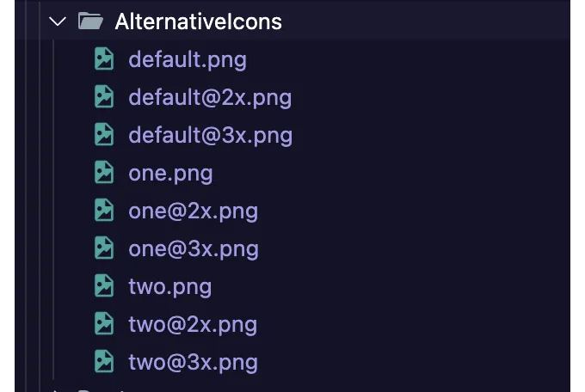The width and height of the screenshot is (585, 392).
Task: Click image icon beside two.png
Action: coord(104,285)
